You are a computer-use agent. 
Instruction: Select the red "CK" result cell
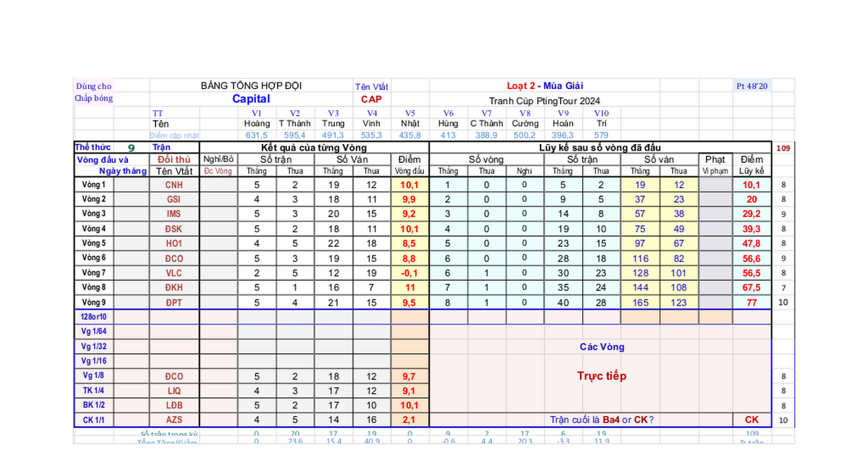click(752, 420)
